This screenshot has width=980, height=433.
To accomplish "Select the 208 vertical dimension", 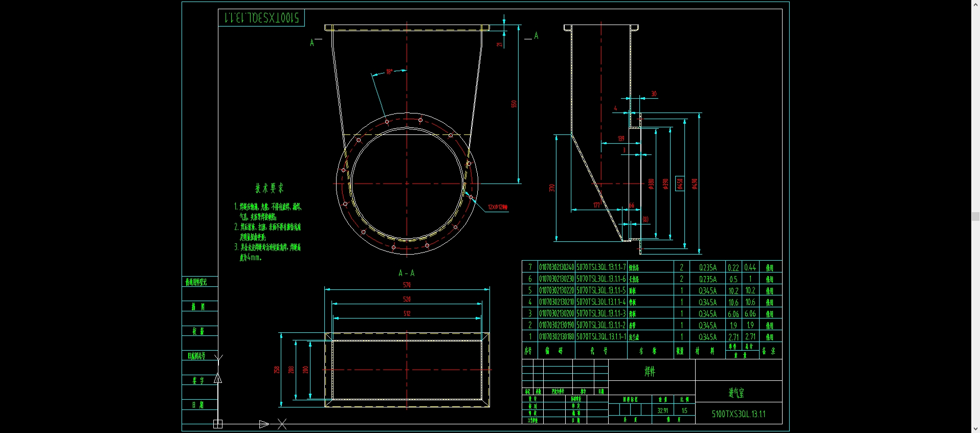I will pyautogui.click(x=291, y=370).
